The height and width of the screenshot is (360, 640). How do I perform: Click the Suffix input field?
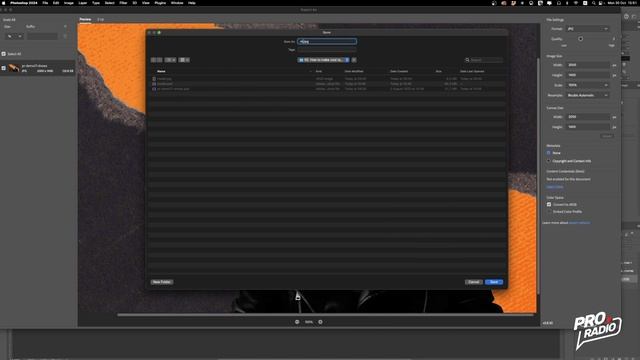click(42, 36)
